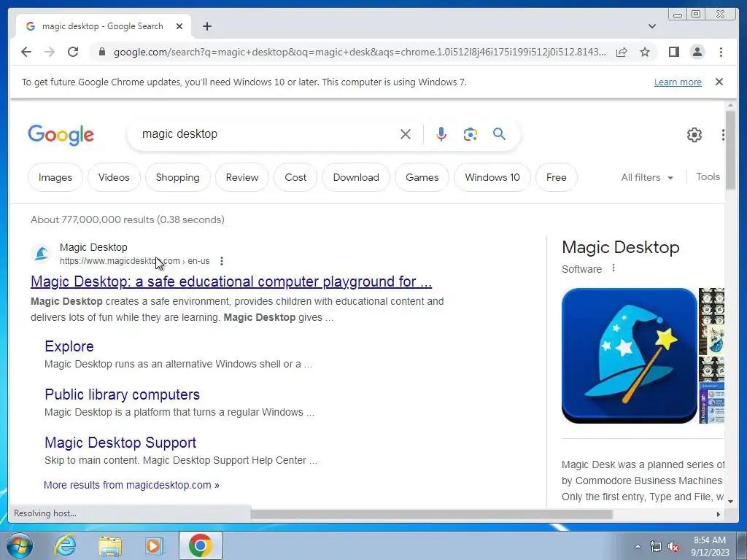The width and height of the screenshot is (747, 560).
Task: Dismiss the Chrome update notification bar
Action: [x=719, y=82]
